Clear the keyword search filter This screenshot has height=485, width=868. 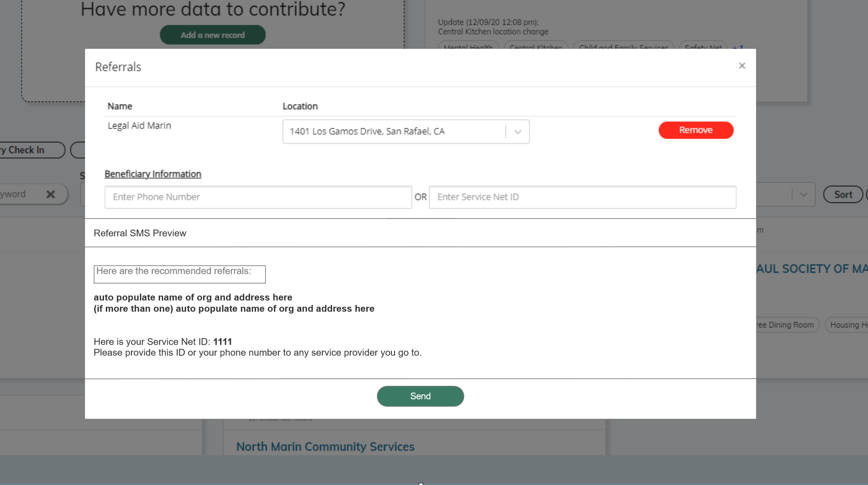[x=51, y=194]
